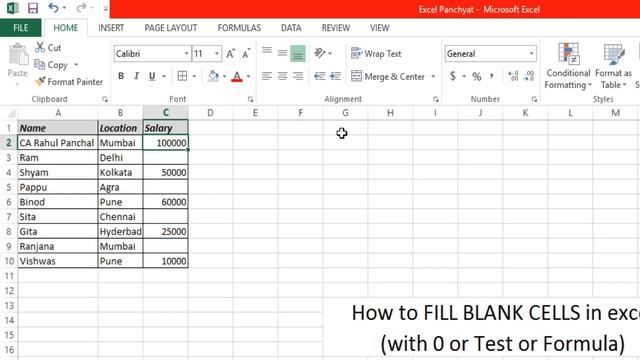Viewport: 640px width, 360px height.
Task: Click Increase Decimal icon
Action: click(513, 76)
